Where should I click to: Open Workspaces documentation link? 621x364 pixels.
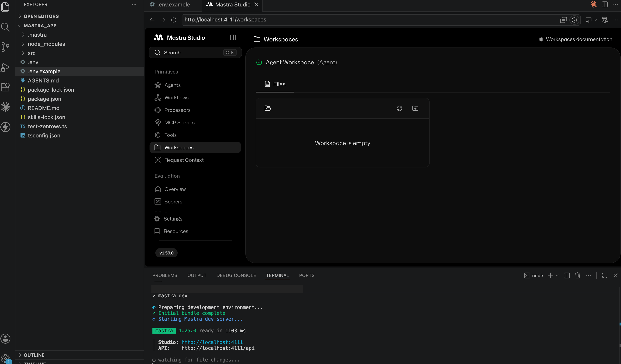[x=575, y=39]
